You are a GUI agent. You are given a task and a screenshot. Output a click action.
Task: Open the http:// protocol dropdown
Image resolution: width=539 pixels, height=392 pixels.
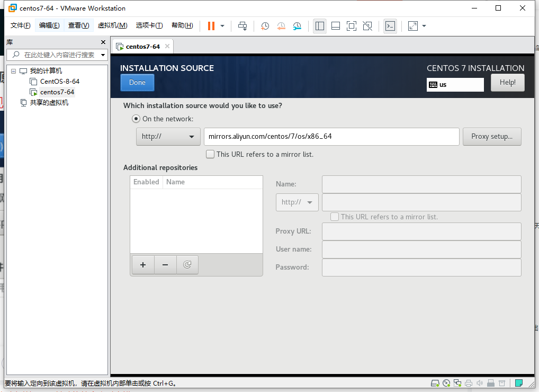point(168,137)
